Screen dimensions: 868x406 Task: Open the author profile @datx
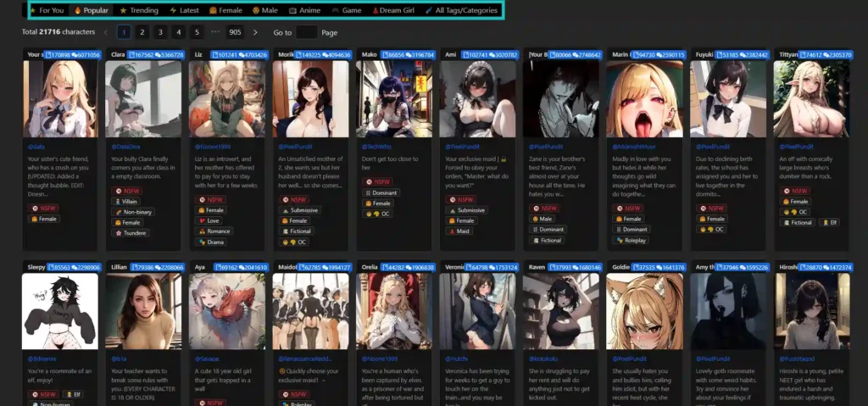click(x=36, y=147)
